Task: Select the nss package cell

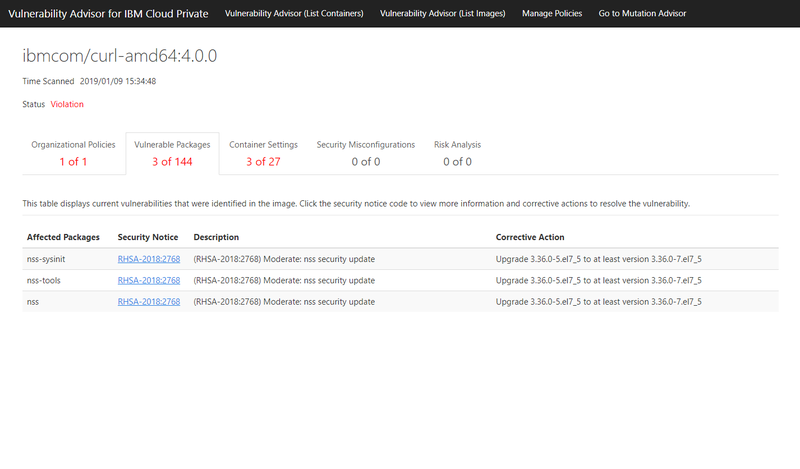Action: click(33, 302)
